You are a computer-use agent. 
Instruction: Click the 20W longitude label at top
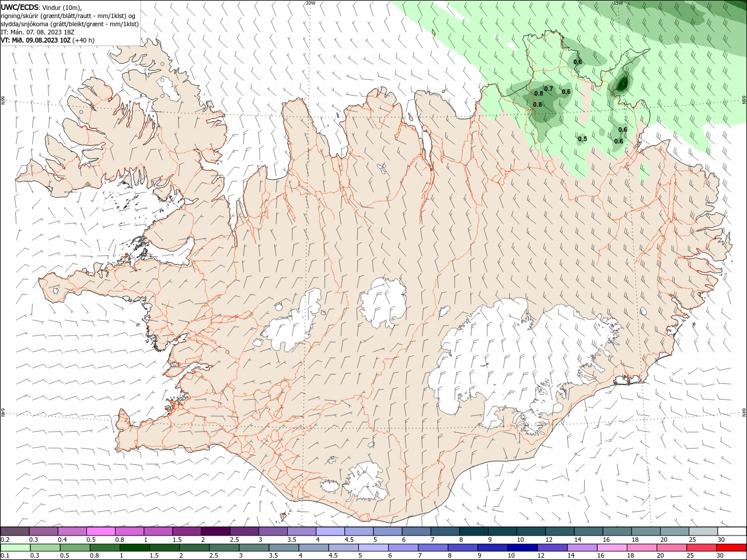coord(310,3)
